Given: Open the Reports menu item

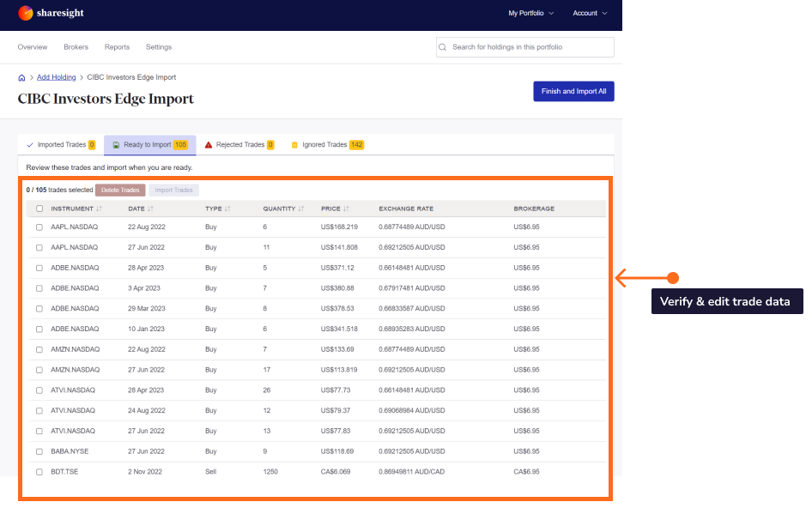Looking at the screenshot, I should point(117,47).
